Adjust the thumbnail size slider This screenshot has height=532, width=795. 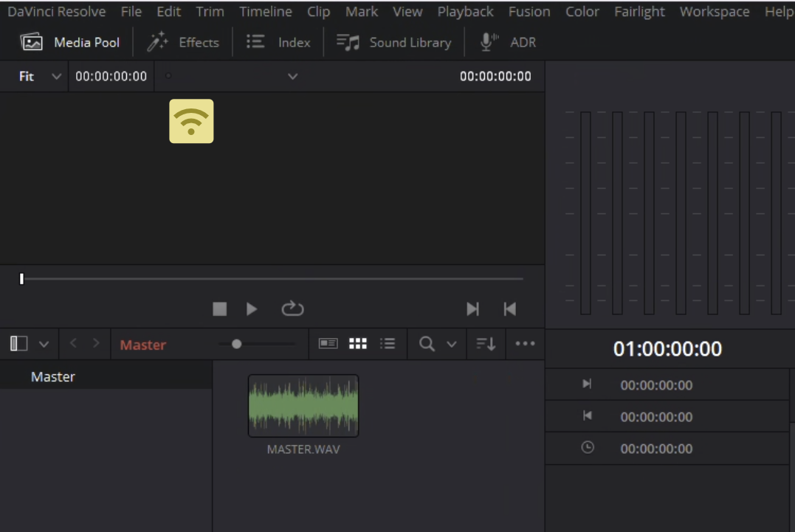tap(236, 344)
